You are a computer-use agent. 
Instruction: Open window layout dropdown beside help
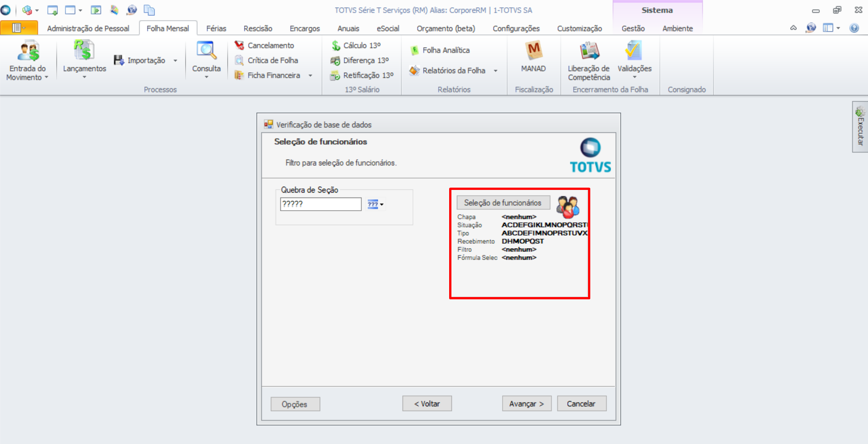[x=831, y=28]
